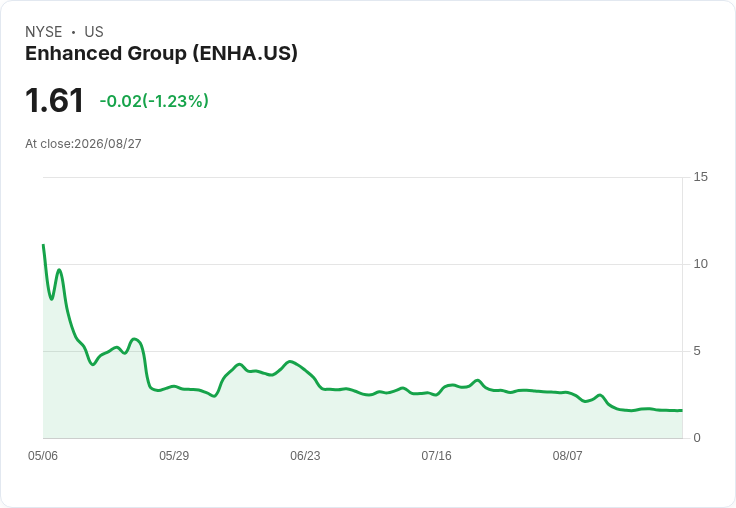Click the -0.02(-1.23%) change value
Viewport: 736px width, 508px height.
(x=154, y=101)
